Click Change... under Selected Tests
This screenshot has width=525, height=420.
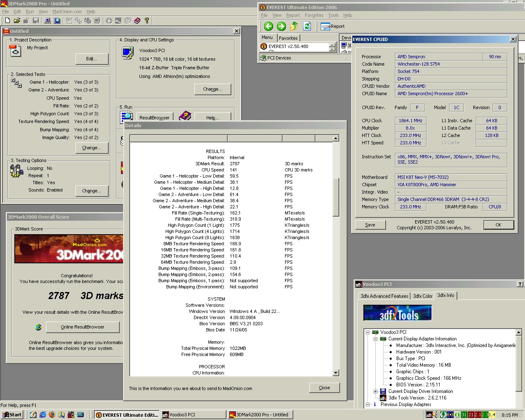pyautogui.click(x=91, y=148)
